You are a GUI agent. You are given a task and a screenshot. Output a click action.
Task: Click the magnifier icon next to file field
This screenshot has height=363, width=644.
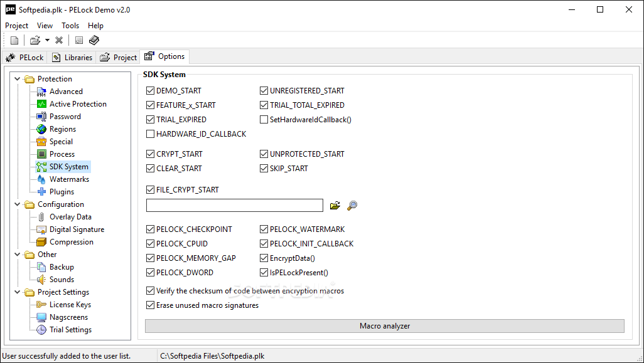point(352,206)
